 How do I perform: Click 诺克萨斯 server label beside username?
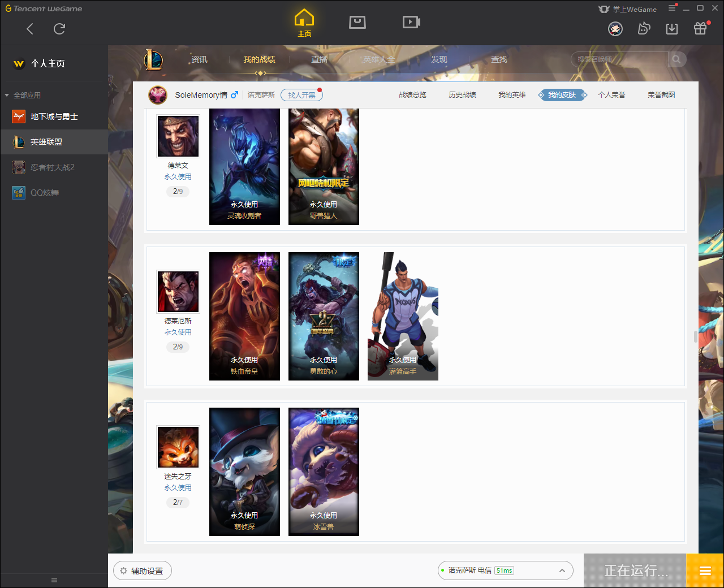261,95
